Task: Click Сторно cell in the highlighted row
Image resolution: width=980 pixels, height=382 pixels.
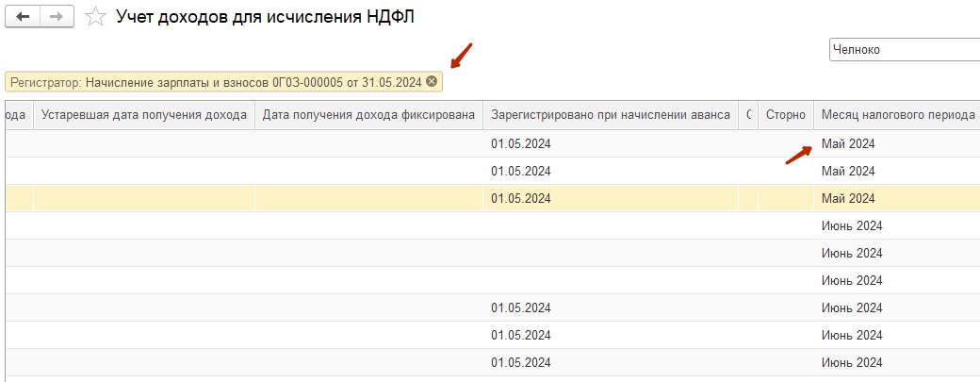Action: pos(785,198)
